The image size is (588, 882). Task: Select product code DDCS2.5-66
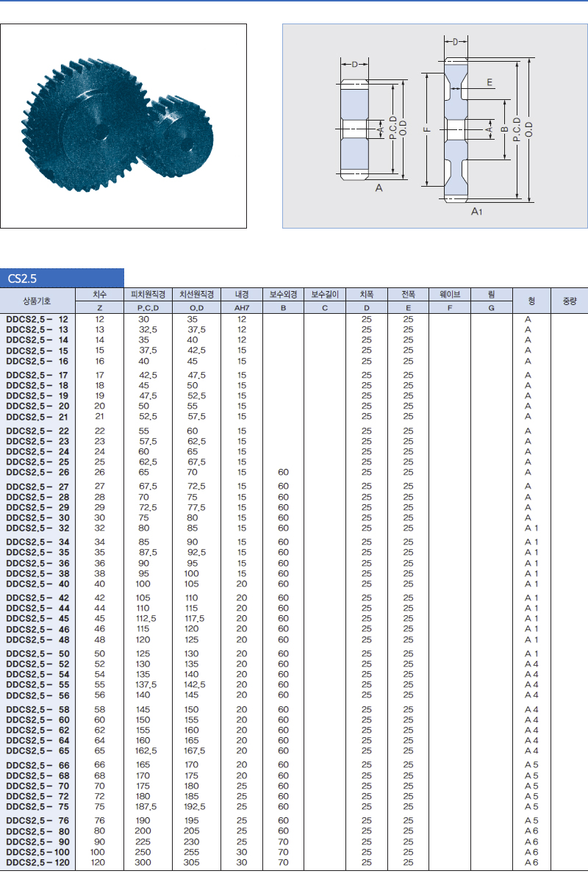tap(37, 765)
